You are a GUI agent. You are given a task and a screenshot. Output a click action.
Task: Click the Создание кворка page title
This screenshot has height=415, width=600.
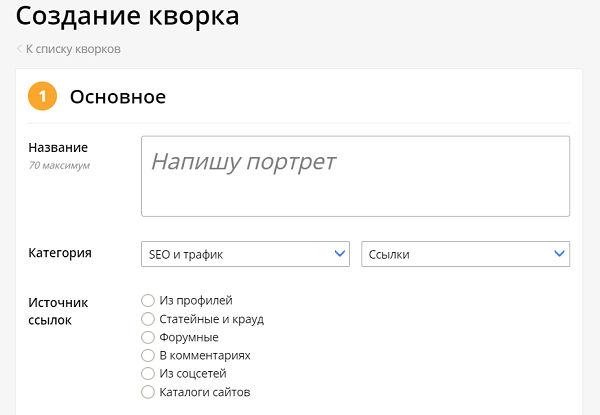coord(127,17)
